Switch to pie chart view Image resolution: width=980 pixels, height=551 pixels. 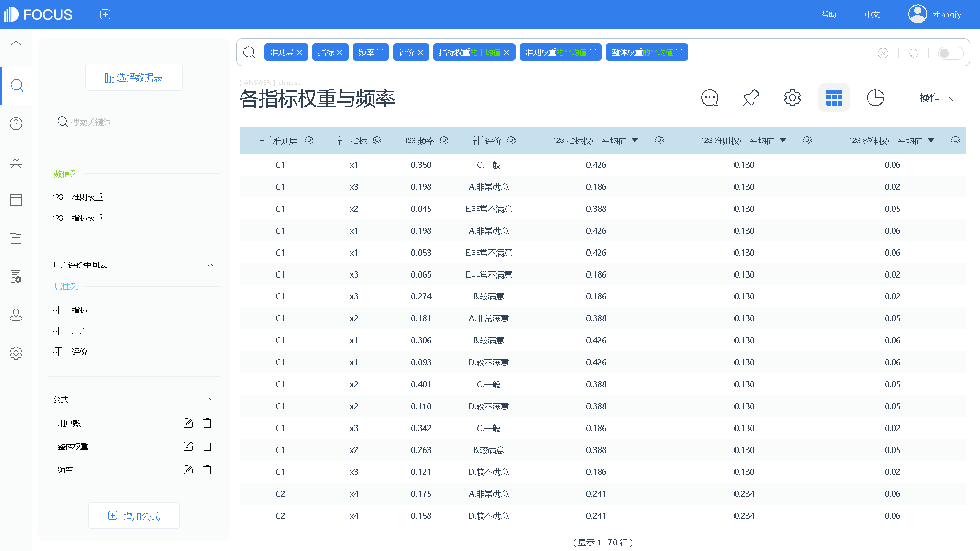(x=875, y=97)
